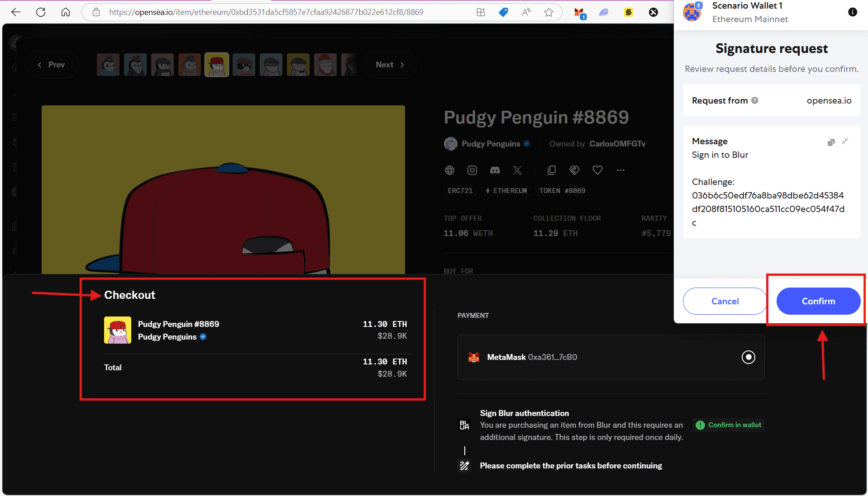Click the Blur logo icon beside authentication step
Screen dimensions: 868x496
[464, 425]
